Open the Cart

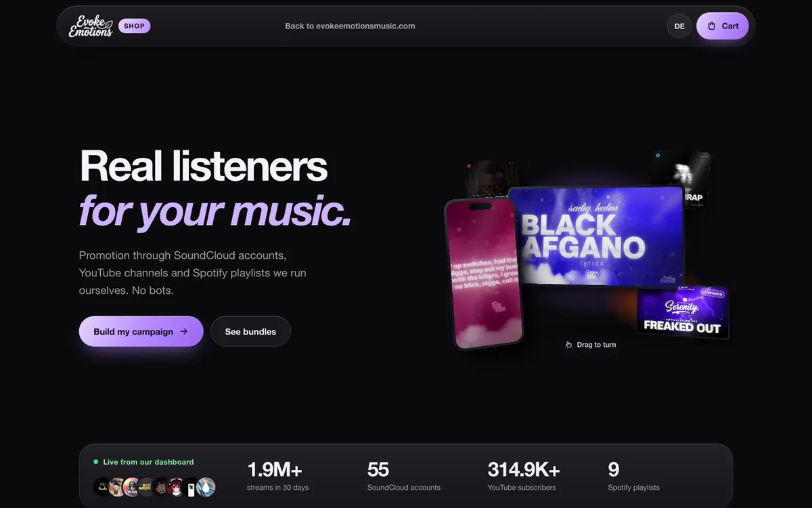click(723, 26)
